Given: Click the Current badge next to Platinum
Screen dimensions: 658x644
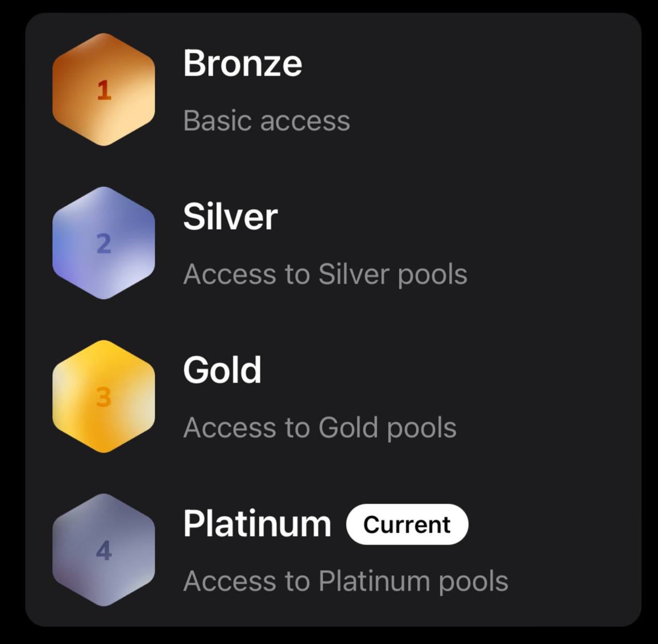Looking at the screenshot, I should pyautogui.click(x=407, y=524).
